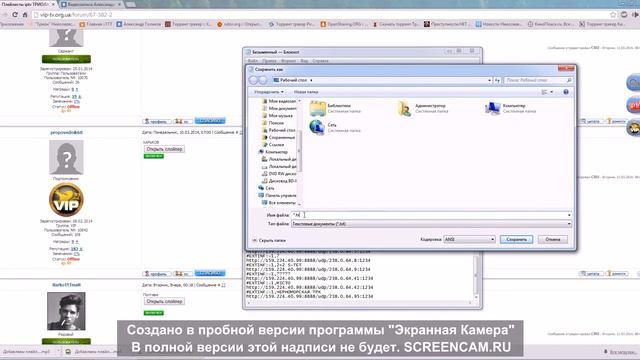This screenshot has width=640, height=360.
Task: Open Notepad's Правка menu
Action: 269,61
